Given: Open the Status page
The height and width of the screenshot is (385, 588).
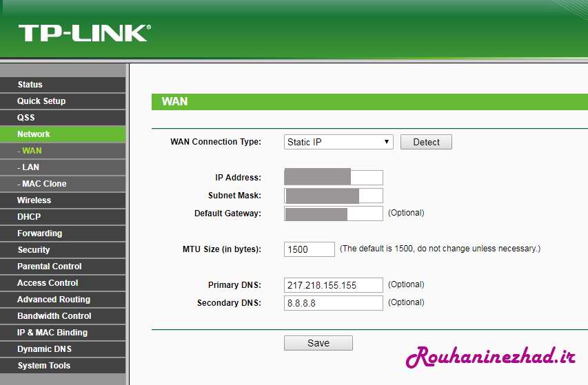Looking at the screenshot, I should point(63,85).
